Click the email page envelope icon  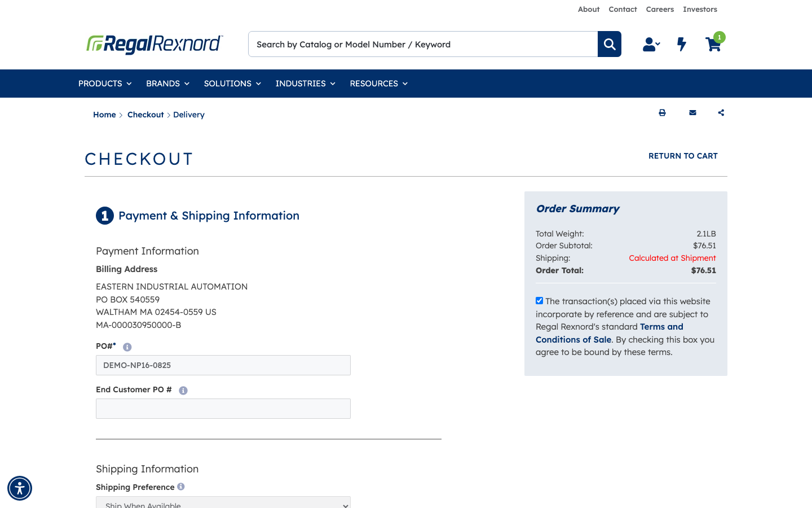[692, 113]
